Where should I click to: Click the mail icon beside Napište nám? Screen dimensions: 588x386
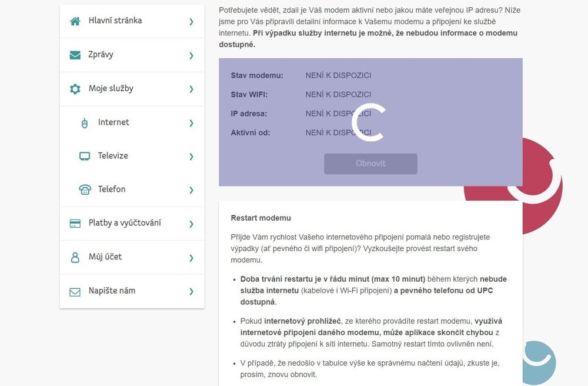click(75, 291)
